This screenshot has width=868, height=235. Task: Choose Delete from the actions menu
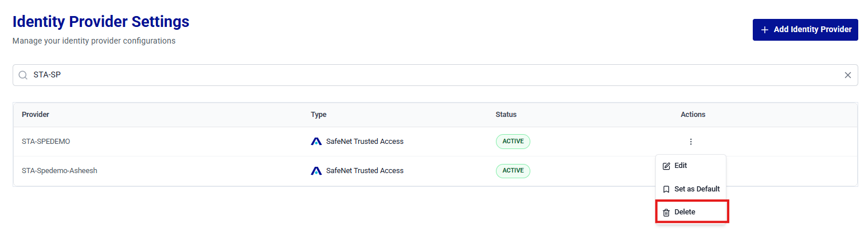click(x=691, y=212)
